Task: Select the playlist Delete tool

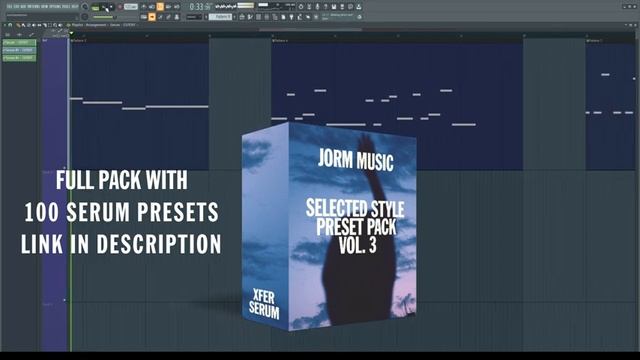Action: click(x=28, y=25)
